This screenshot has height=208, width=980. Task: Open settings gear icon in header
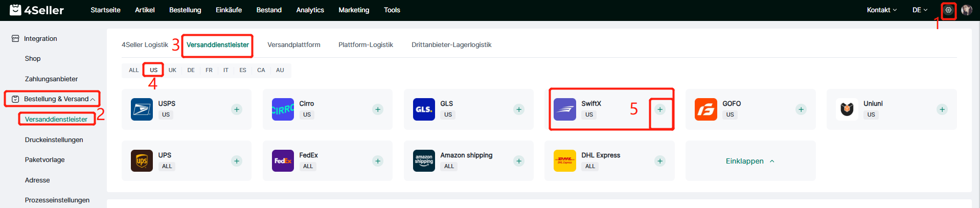(948, 10)
